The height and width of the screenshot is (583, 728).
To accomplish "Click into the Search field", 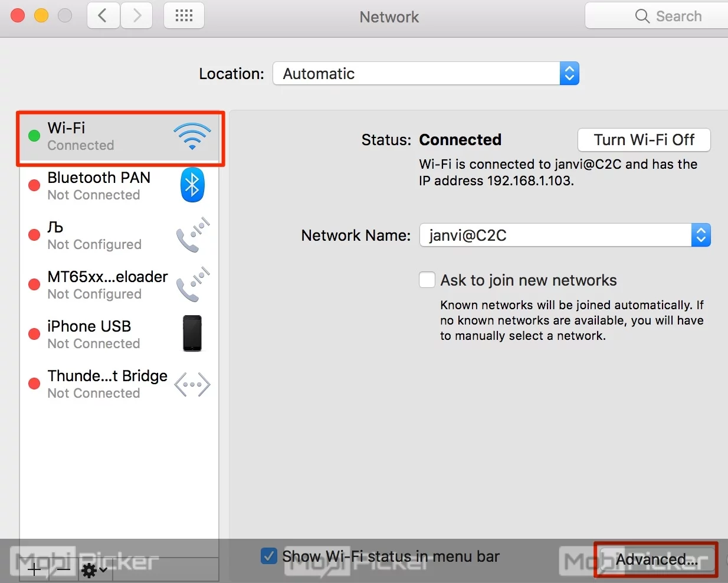I will pyautogui.click(x=657, y=16).
